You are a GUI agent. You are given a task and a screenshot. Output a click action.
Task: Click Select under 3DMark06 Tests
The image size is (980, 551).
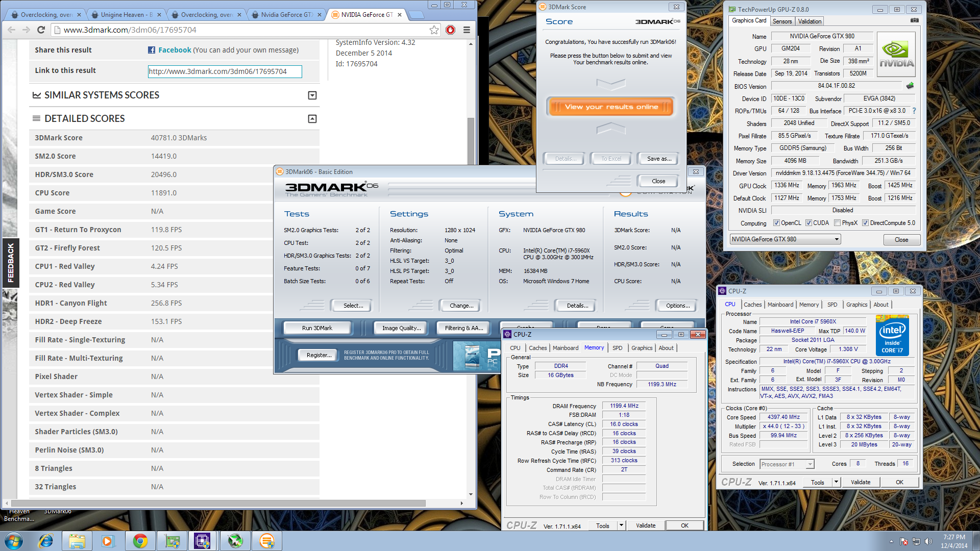pos(353,306)
